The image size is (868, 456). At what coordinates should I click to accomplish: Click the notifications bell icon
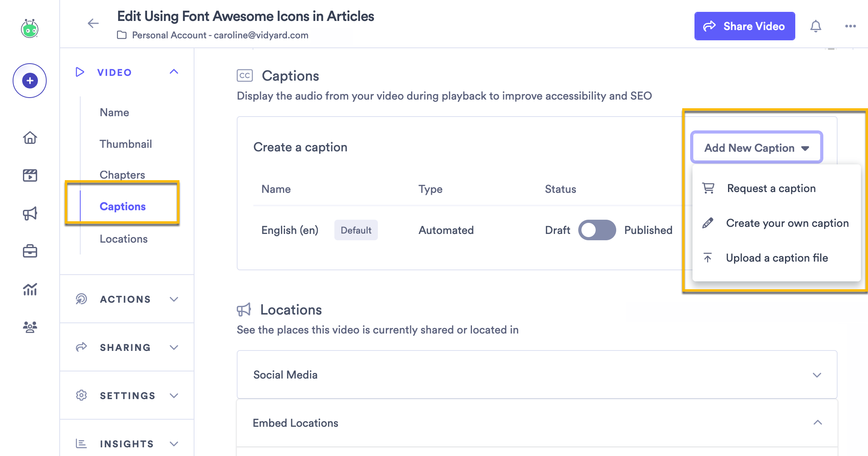(816, 26)
